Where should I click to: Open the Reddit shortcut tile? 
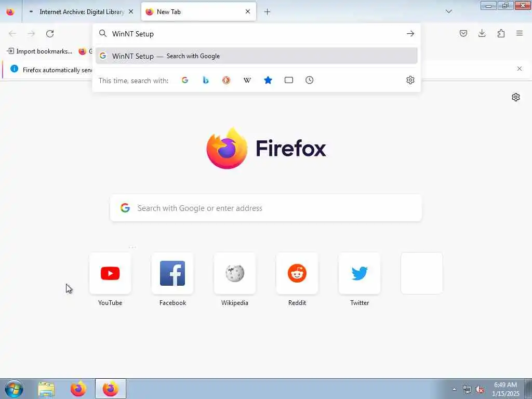pos(297,273)
